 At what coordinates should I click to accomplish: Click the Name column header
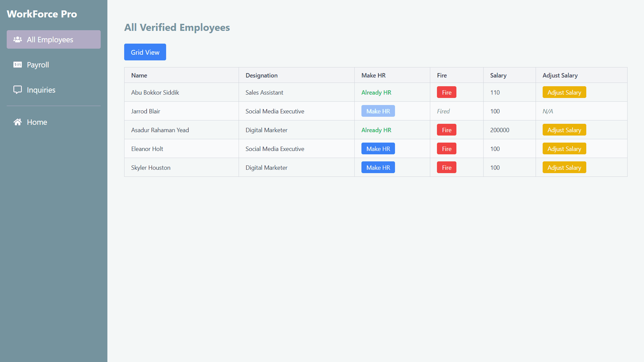[139, 75]
